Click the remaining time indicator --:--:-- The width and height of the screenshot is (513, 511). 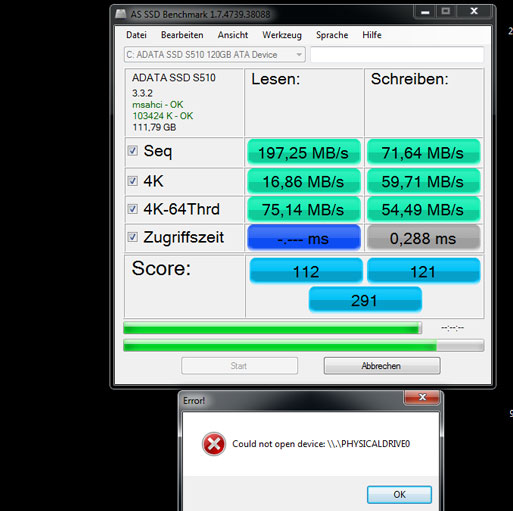(452, 328)
